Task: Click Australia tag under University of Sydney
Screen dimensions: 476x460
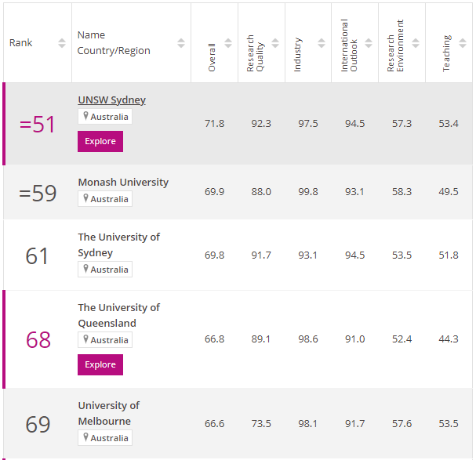Action: pyautogui.click(x=105, y=269)
